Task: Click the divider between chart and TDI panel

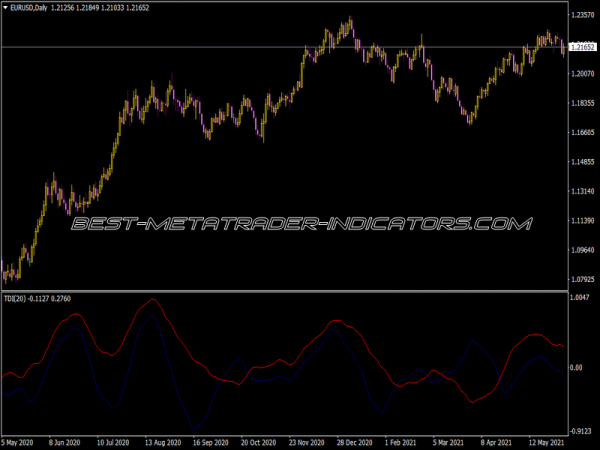Action: [x=280, y=291]
